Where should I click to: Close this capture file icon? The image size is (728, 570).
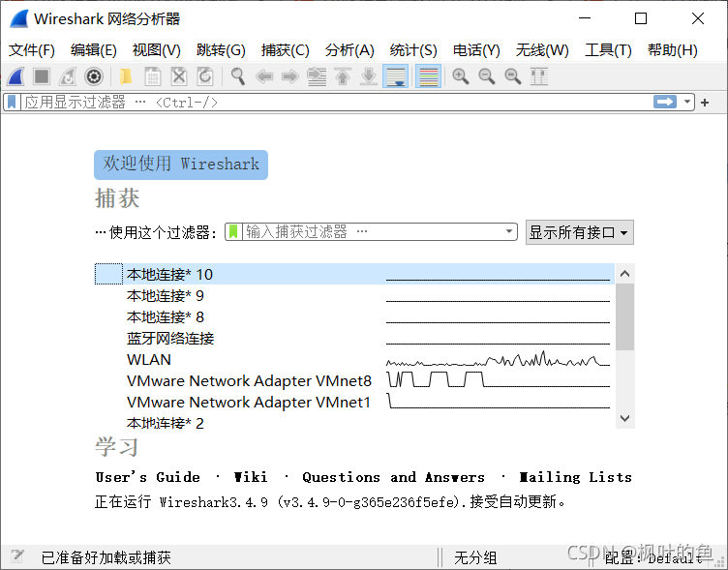click(179, 76)
